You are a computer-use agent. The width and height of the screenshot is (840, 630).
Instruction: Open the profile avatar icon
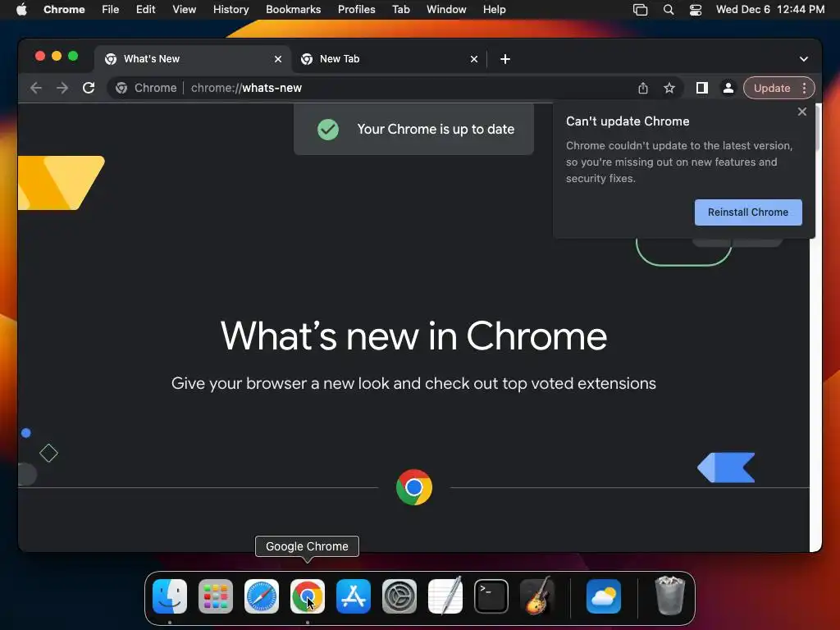[728, 88]
